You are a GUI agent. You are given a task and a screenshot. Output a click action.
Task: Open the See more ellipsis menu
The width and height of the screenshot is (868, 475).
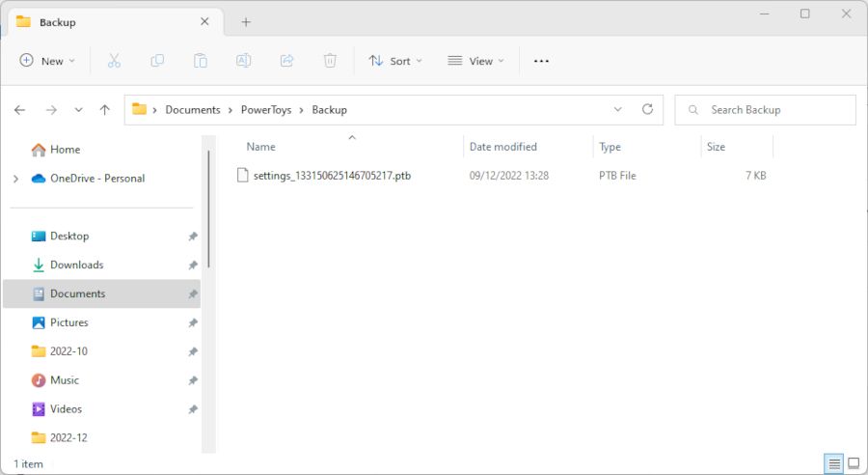coord(541,61)
